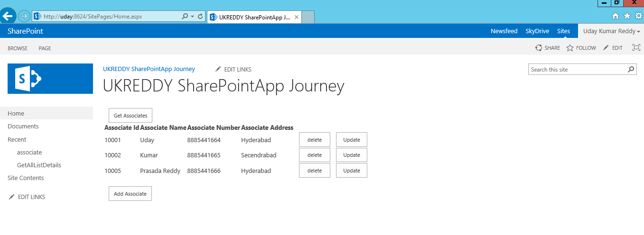Delete associate Kumar row

click(x=315, y=155)
